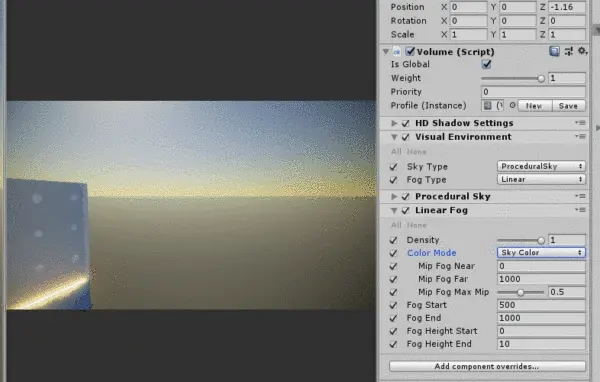Open the Volume script help reference icon

click(x=554, y=51)
